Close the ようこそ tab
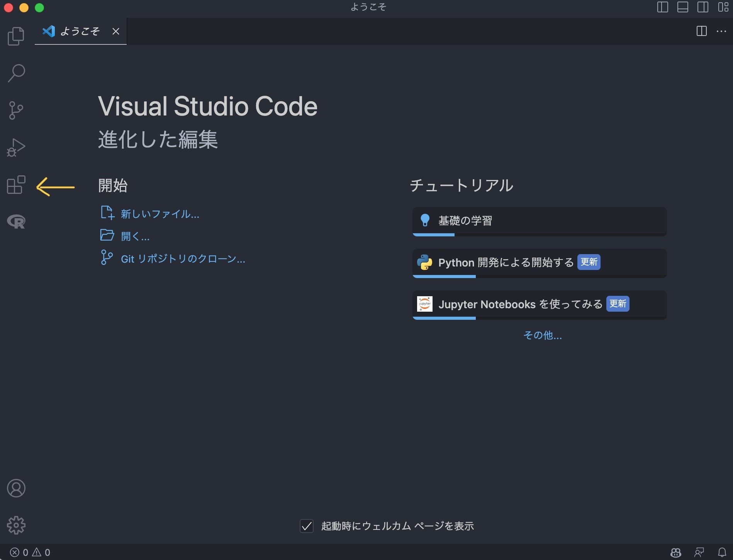Image resolution: width=733 pixels, height=560 pixels. click(115, 31)
